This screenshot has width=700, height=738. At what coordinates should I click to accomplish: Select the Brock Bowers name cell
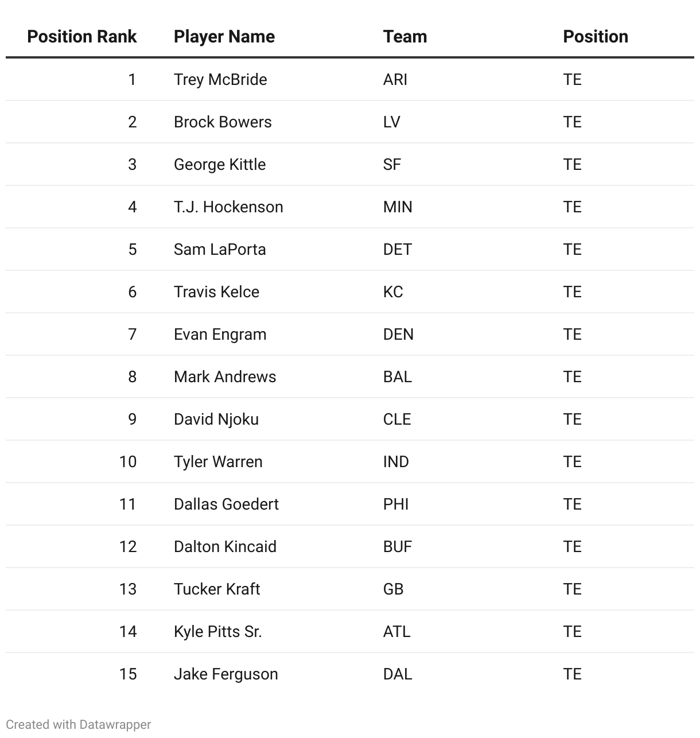[x=223, y=122]
